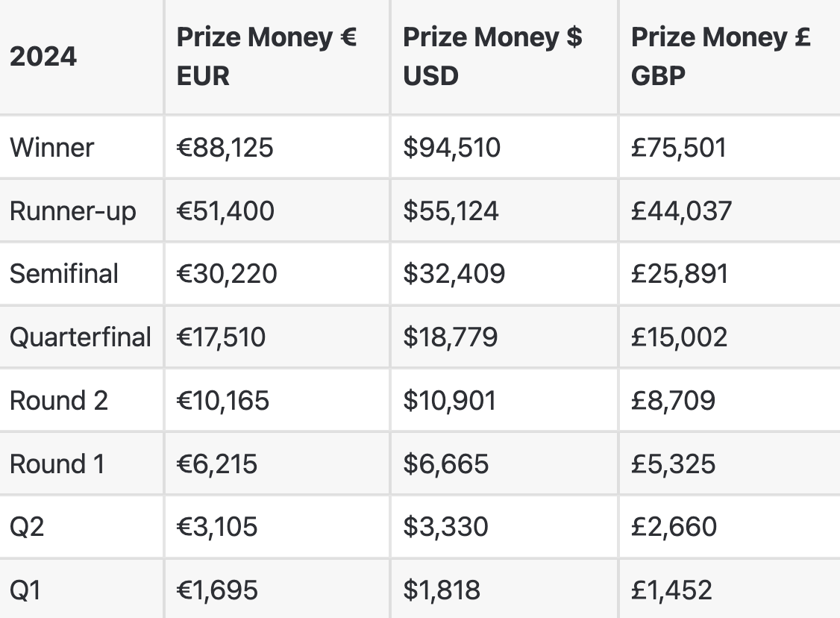Click the $6,665 Round 1 cell
The width and height of the screenshot is (840, 618).
[x=446, y=463]
